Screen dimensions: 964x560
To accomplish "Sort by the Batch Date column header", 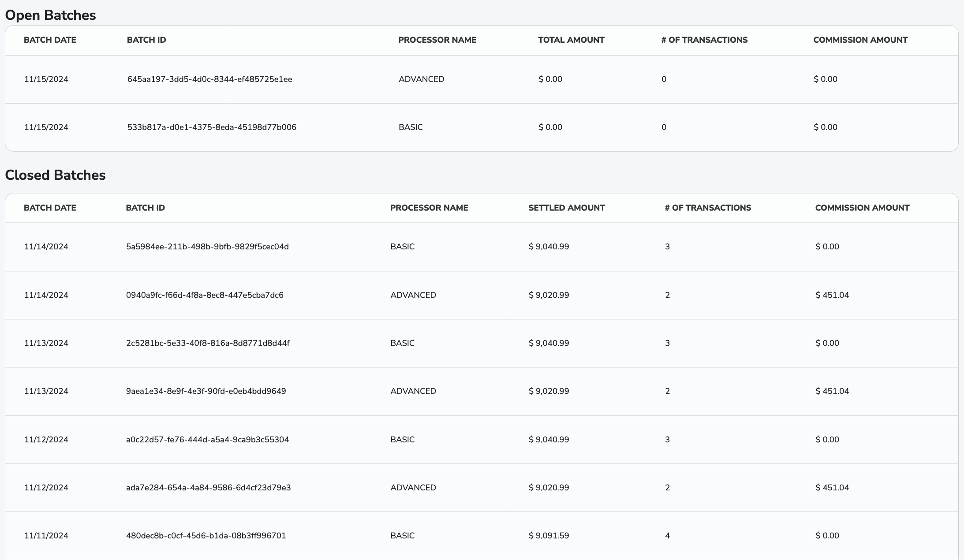I will pyautogui.click(x=50, y=40).
